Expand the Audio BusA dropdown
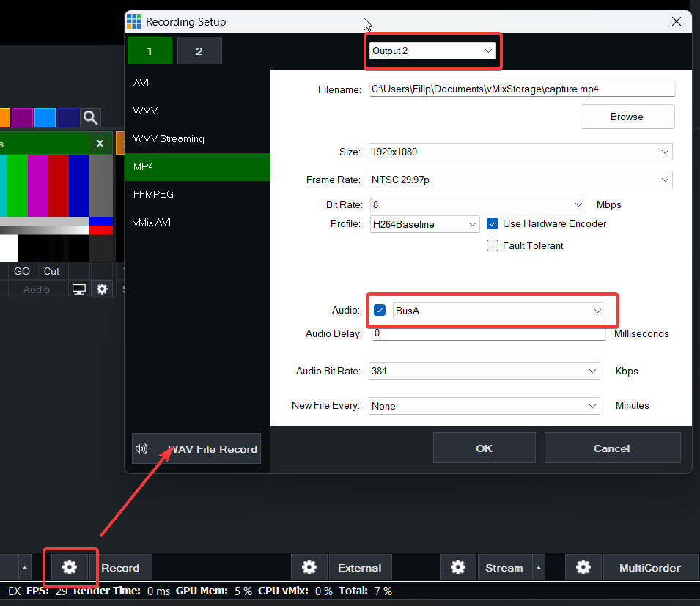This screenshot has width=700, height=606. pyautogui.click(x=498, y=311)
